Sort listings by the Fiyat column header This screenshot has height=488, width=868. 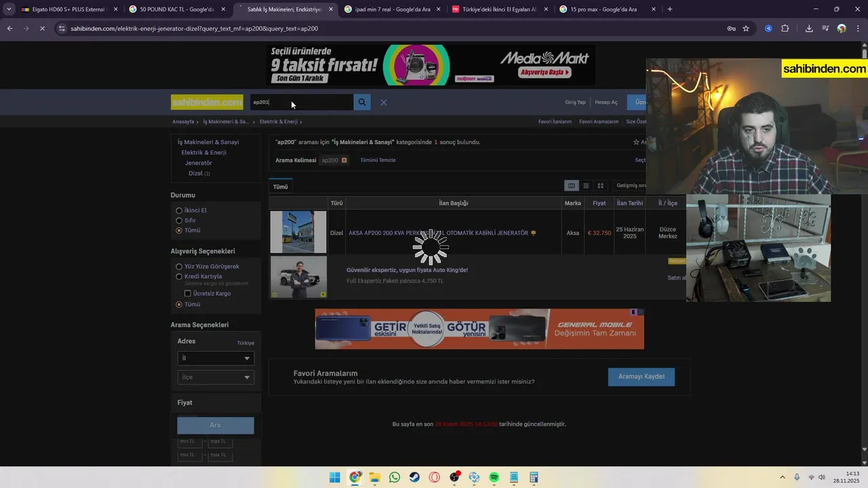pyautogui.click(x=599, y=203)
